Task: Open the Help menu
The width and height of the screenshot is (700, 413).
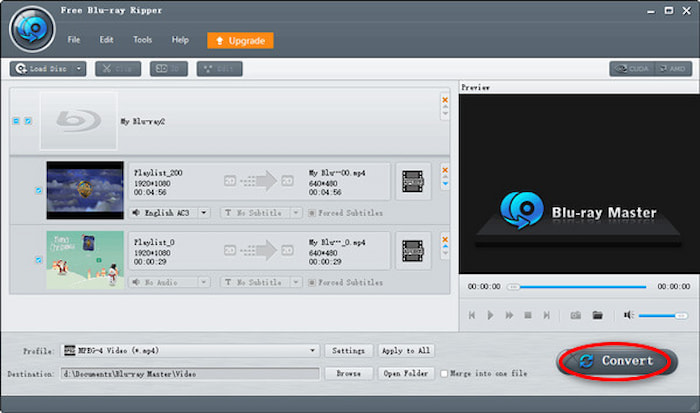Action: coord(180,40)
